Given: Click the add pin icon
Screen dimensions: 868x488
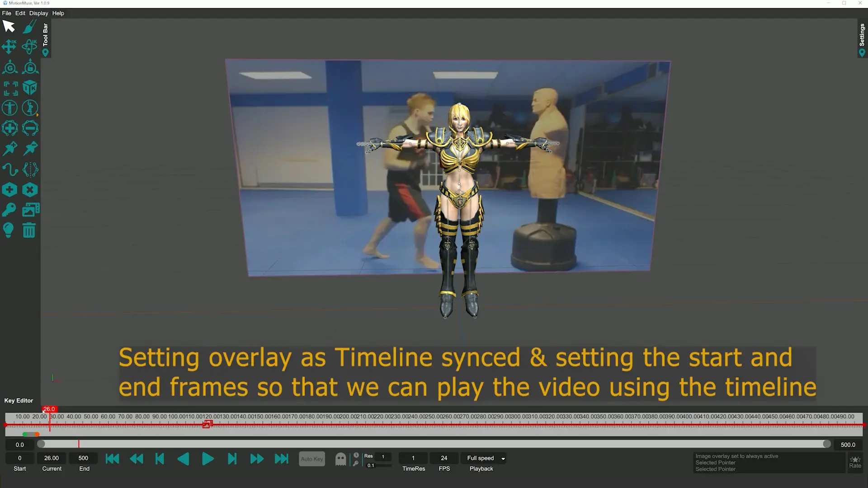Looking at the screenshot, I should click(x=9, y=148).
